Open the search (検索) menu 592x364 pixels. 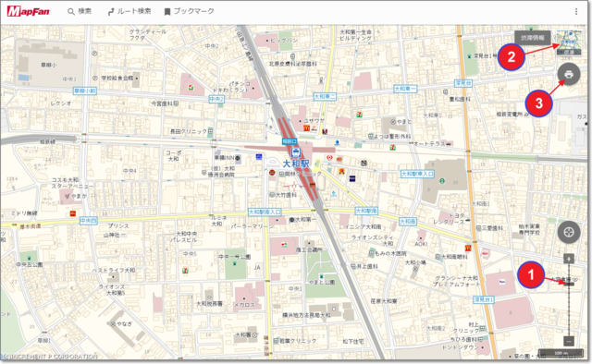(x=80, y=11)
